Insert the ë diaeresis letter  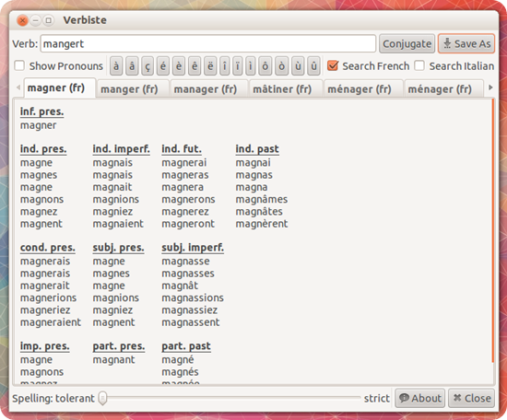pyautogui.click(x=210, y=66)
